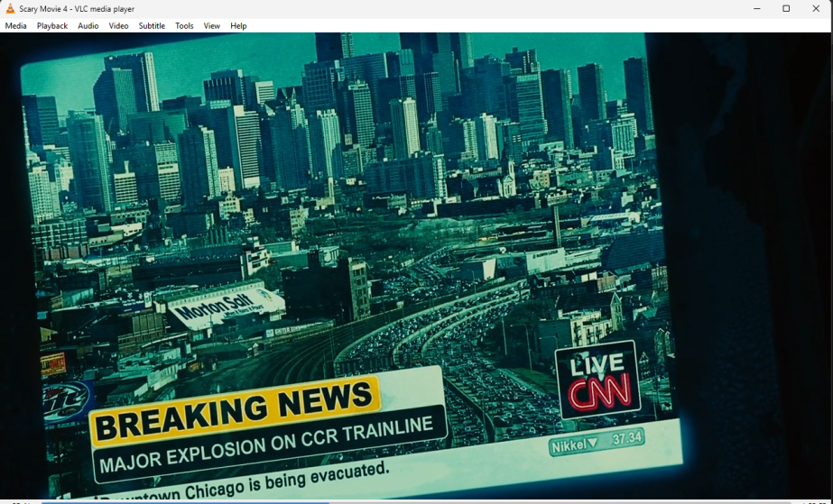Open the Playback menu
This screenshot has width=833, height=504.
(52, 25)
